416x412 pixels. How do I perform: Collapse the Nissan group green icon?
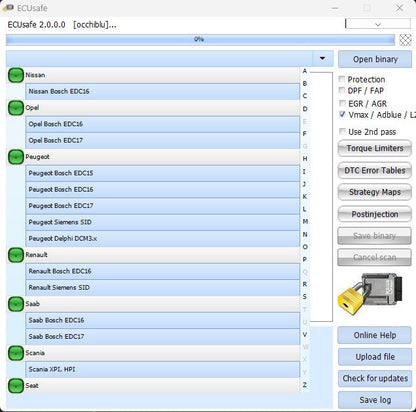15,75
